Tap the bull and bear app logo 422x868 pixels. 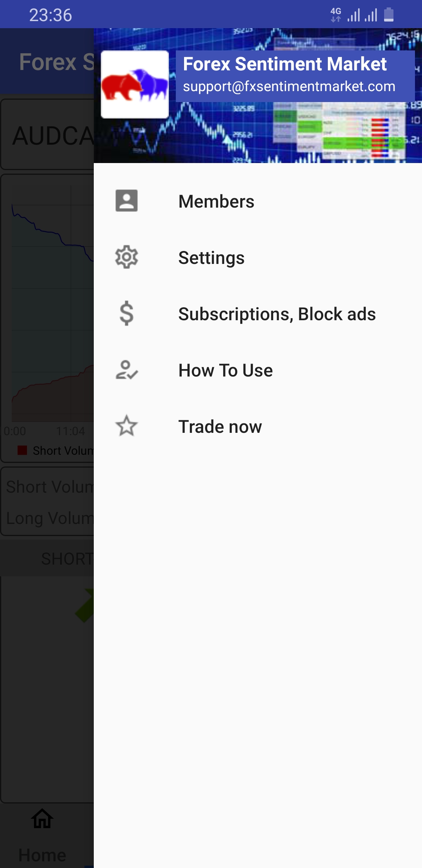(x=135, y=84)
